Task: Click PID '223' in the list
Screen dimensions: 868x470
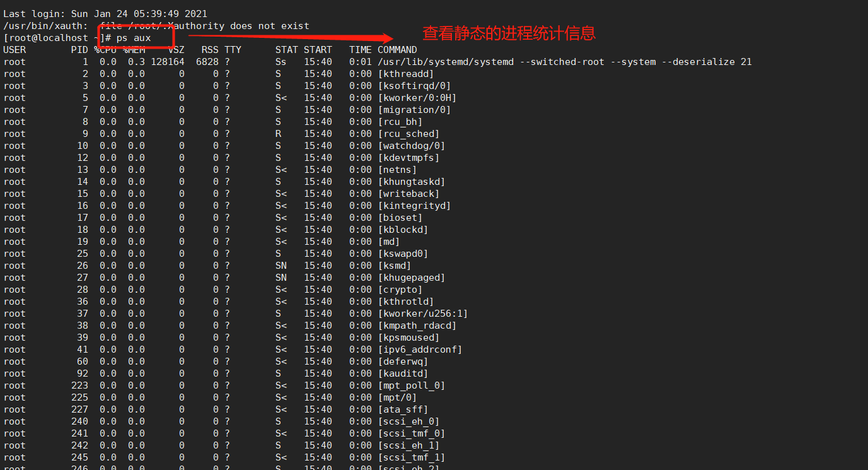Action: 80,385
